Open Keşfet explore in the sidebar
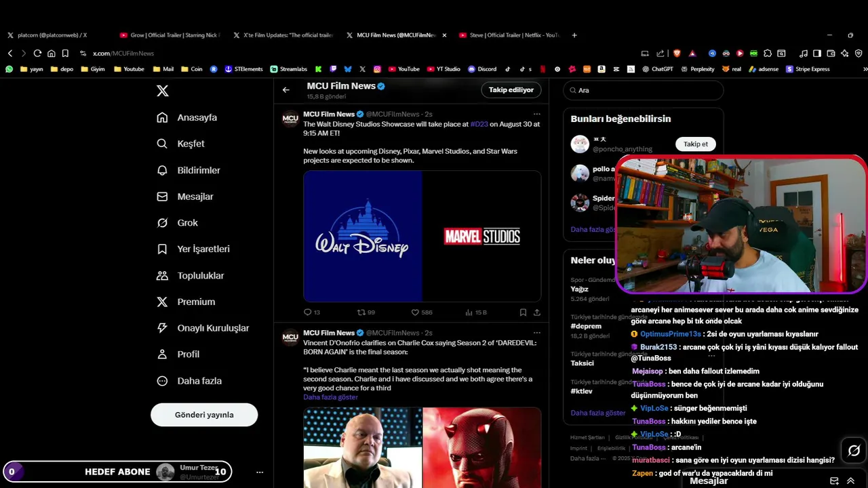Viewport: 868px width, 488px height. 180,144
